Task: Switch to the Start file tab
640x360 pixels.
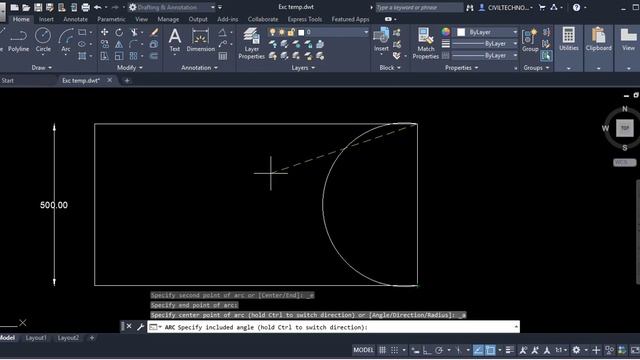Action: 8,81
